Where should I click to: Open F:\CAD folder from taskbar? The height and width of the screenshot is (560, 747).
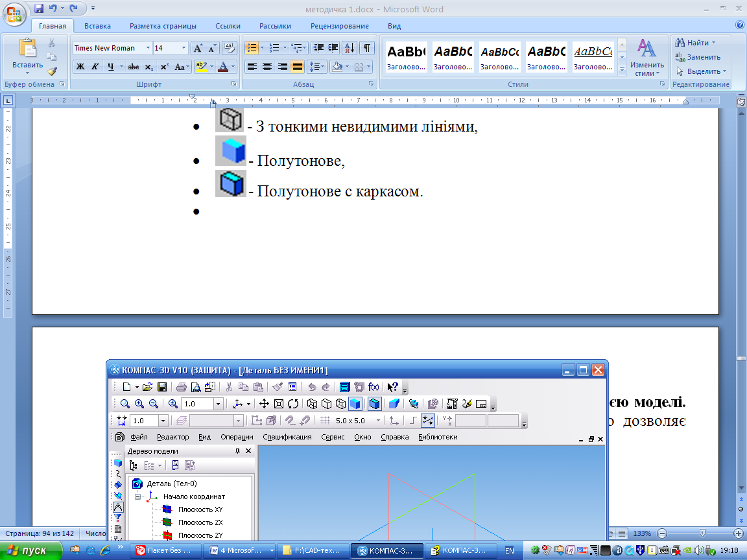click(x=313, y=550)
